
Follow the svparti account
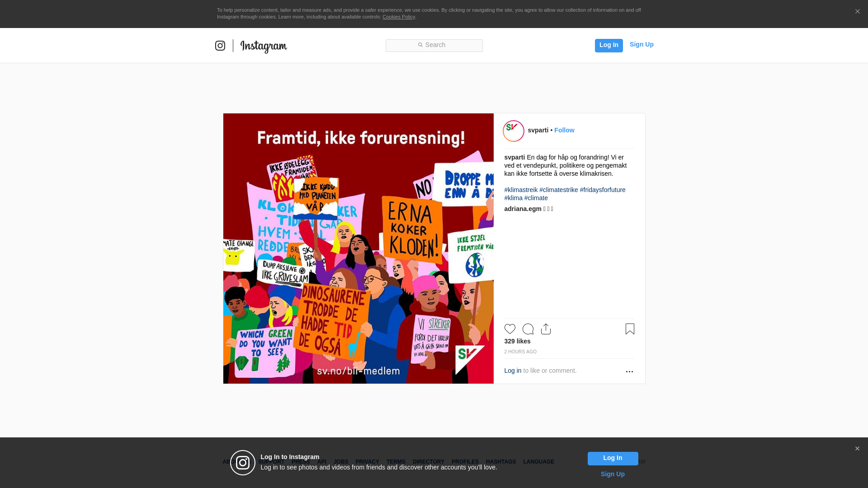(564, 130)
